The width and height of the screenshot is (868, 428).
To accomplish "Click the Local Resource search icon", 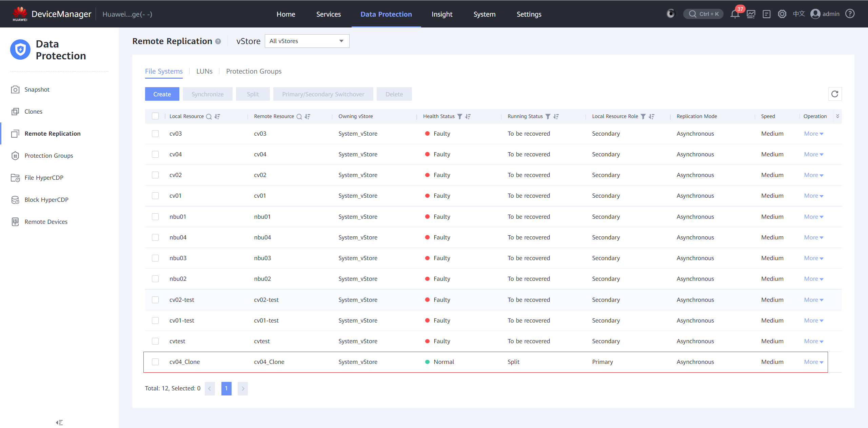I will (x=209, y=116).
